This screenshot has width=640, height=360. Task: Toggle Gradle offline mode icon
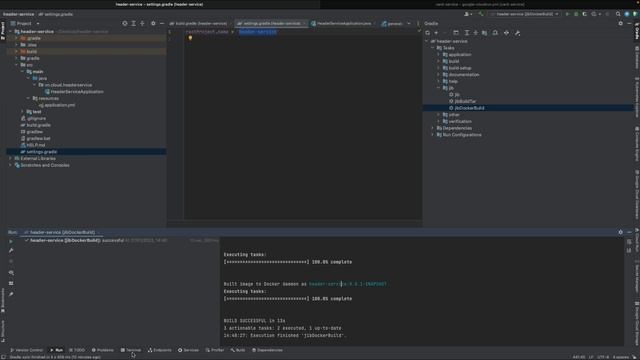(507, 33)
